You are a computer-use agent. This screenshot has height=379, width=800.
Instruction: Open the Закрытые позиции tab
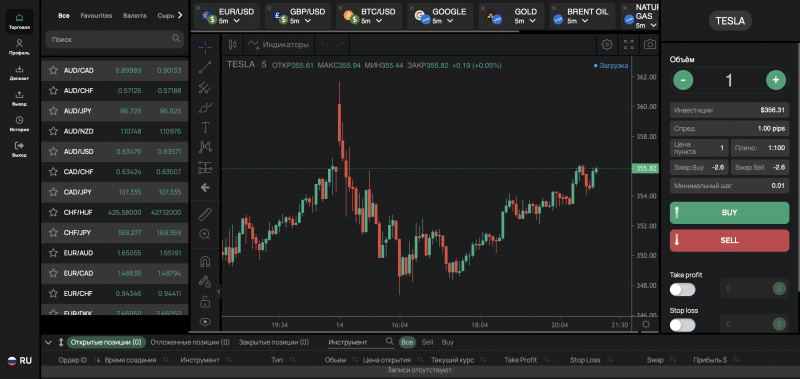pyautogui.click(x=274, y=342)
